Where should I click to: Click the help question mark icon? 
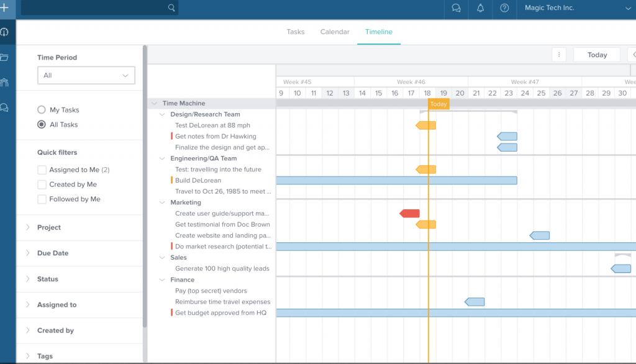504,8
